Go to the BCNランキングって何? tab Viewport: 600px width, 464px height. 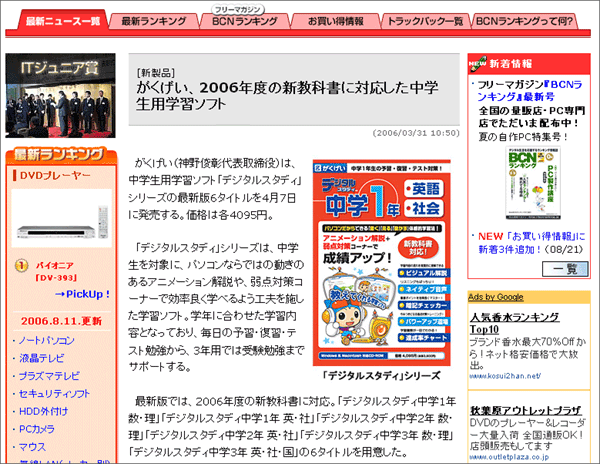click(524, 21)
